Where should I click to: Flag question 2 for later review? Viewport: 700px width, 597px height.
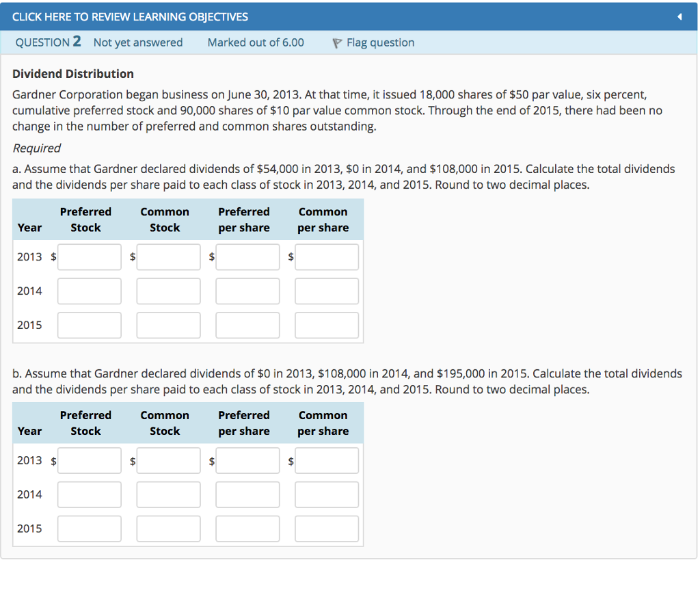pos(380,42)
